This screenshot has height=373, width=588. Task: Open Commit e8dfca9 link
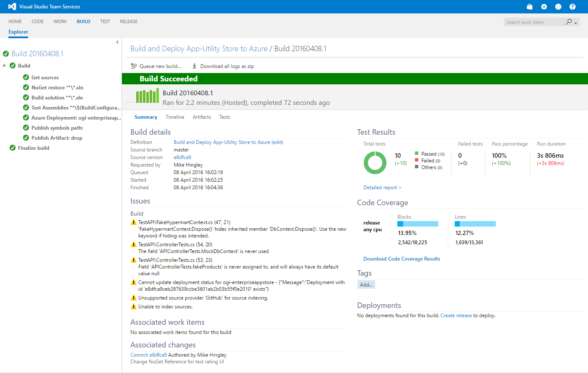click(148, 355)
